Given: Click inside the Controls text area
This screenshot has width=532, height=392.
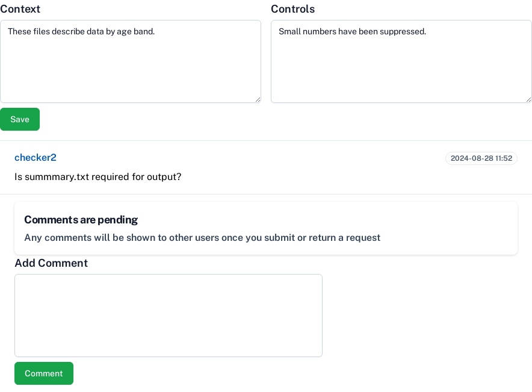Looking at the screenshot, I should click(401, 66).
